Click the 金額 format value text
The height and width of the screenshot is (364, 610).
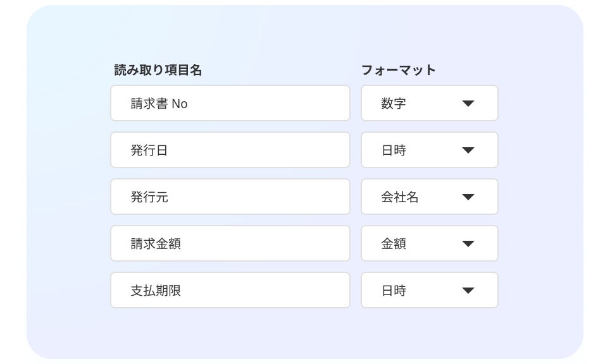click(x=394, y=244)
